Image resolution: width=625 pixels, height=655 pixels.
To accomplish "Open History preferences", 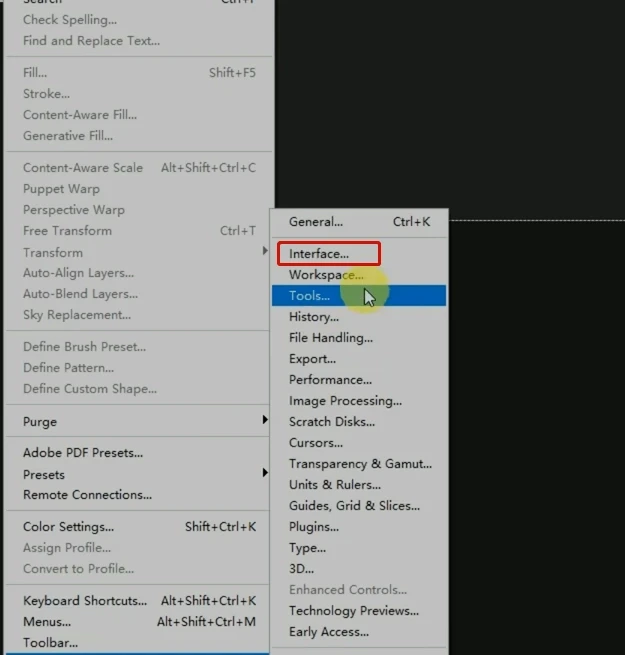I will (314, 317).
